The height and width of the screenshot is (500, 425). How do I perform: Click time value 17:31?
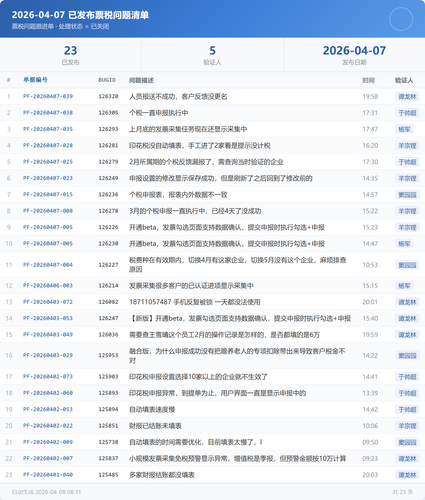tap(370, 113)
